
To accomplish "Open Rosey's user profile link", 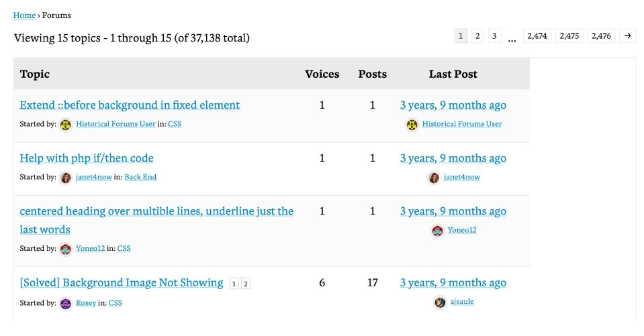I will [86, 303].
